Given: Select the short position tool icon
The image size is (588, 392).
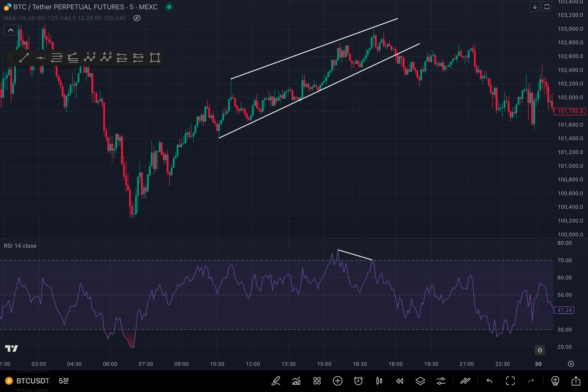Looking at the screenshot, I should (138, 58).
